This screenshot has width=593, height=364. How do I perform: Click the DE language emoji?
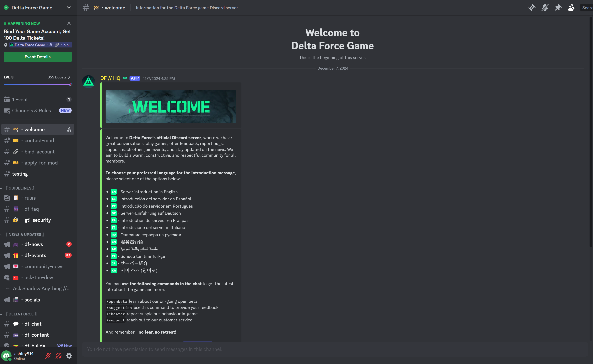point(114,213)
